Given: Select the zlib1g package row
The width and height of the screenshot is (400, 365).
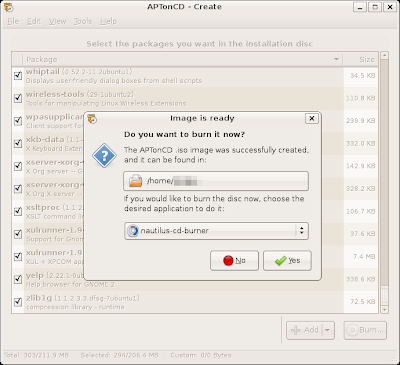Looking at the screenshot, I should 195,302.
